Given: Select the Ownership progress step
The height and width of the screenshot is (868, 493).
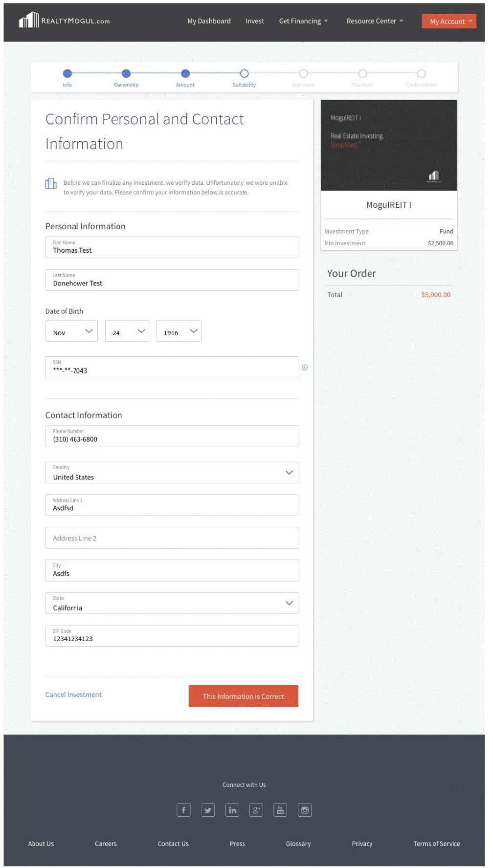Looking at the screenshot, I should click(x=126, y=74).
